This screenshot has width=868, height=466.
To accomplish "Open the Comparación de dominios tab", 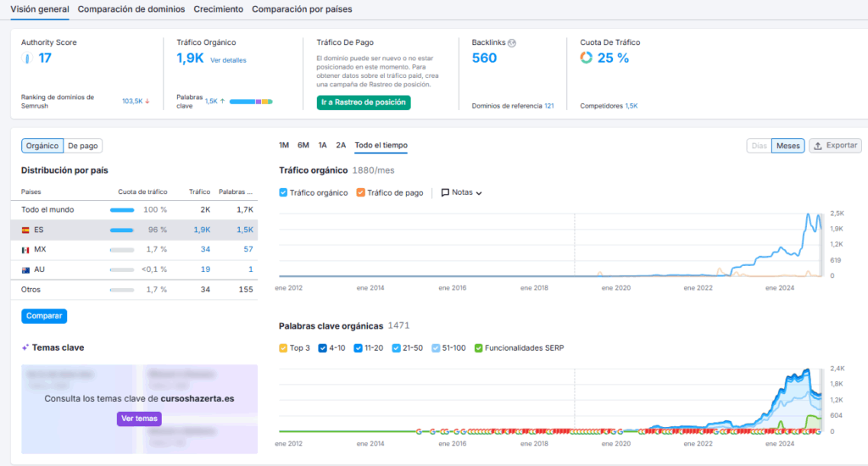I will pos(131,9).
